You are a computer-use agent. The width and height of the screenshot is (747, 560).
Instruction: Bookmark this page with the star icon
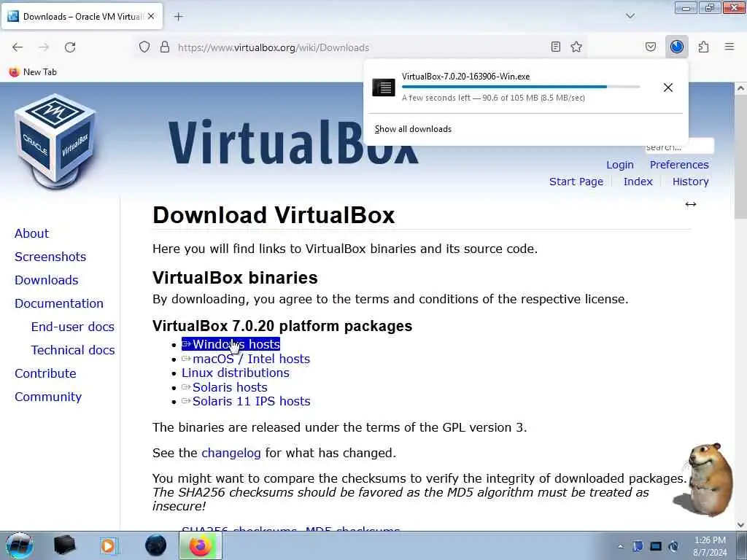pyautogui.click(x=576, y=47)
